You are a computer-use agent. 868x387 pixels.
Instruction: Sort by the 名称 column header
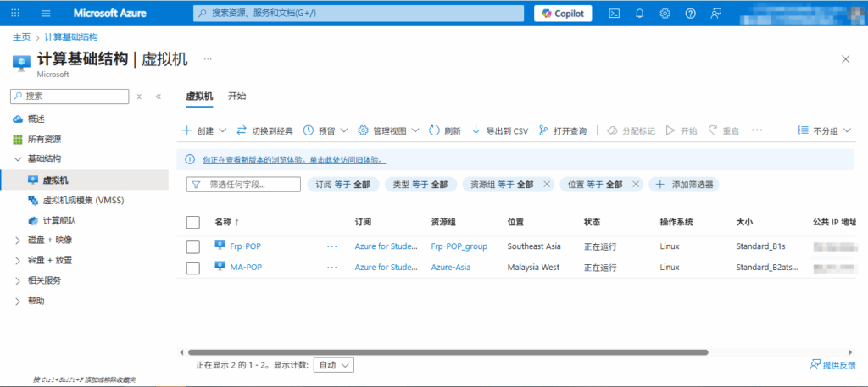(x=227, y=222)
